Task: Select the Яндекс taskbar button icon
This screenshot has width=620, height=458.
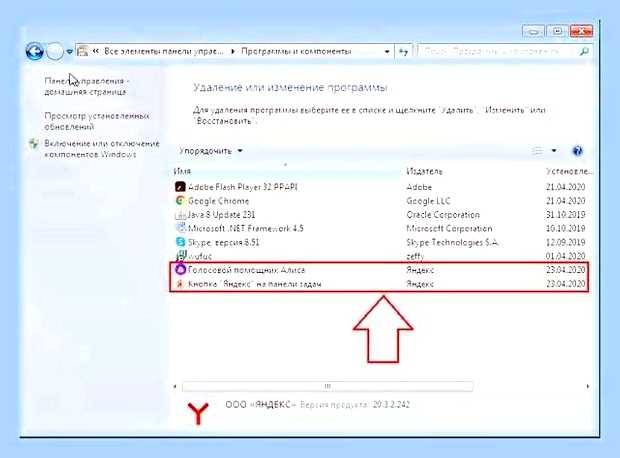Action: coord(180,284)
